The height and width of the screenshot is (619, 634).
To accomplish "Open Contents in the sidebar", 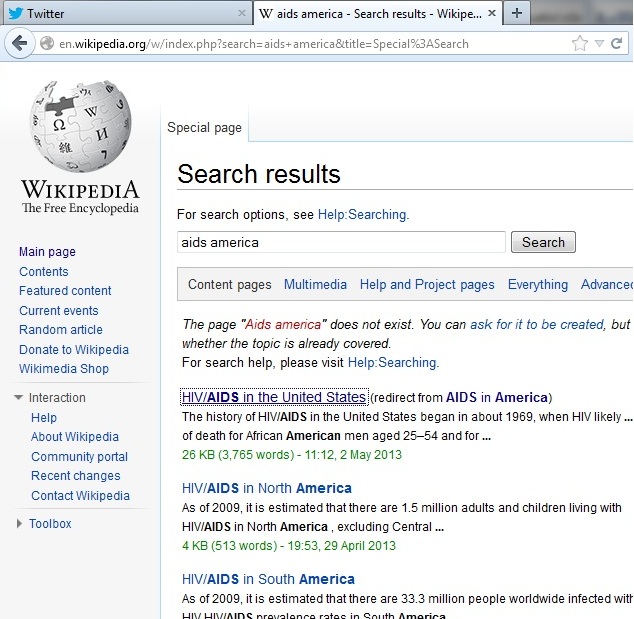I will click(x=44, y=271).
